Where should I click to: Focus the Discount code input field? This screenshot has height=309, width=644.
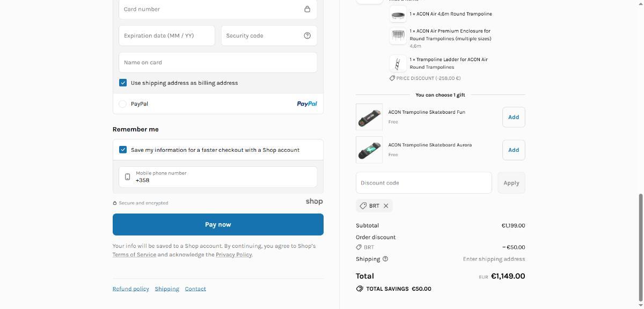(423, 183)
